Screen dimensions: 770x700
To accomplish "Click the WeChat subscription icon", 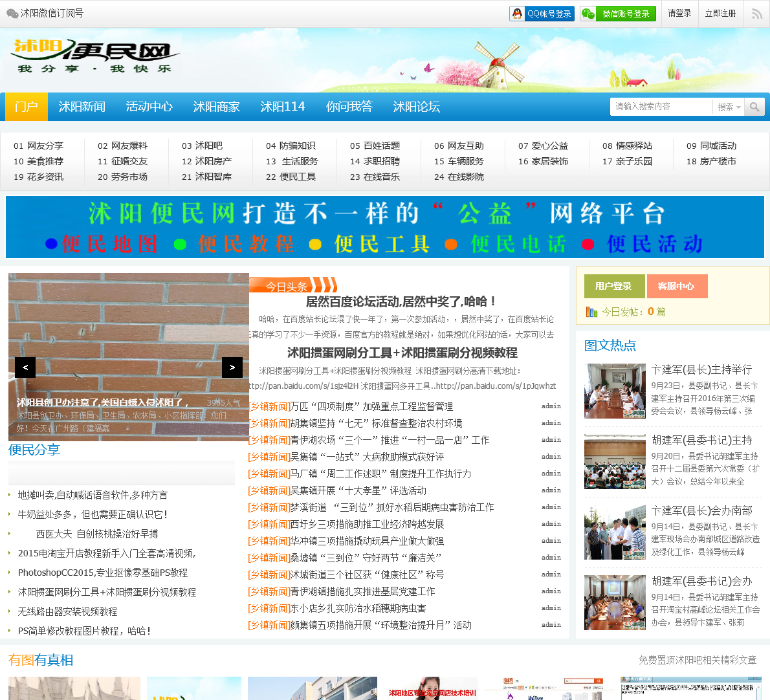I will point(12,13).
